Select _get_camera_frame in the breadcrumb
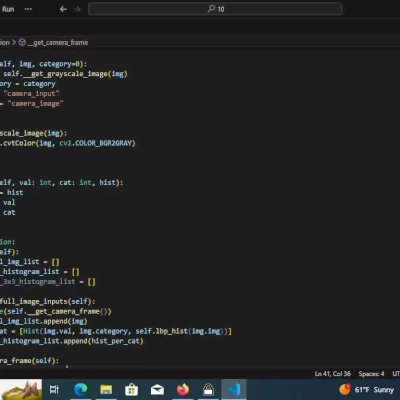400x400 pixels. coord(58,42)
